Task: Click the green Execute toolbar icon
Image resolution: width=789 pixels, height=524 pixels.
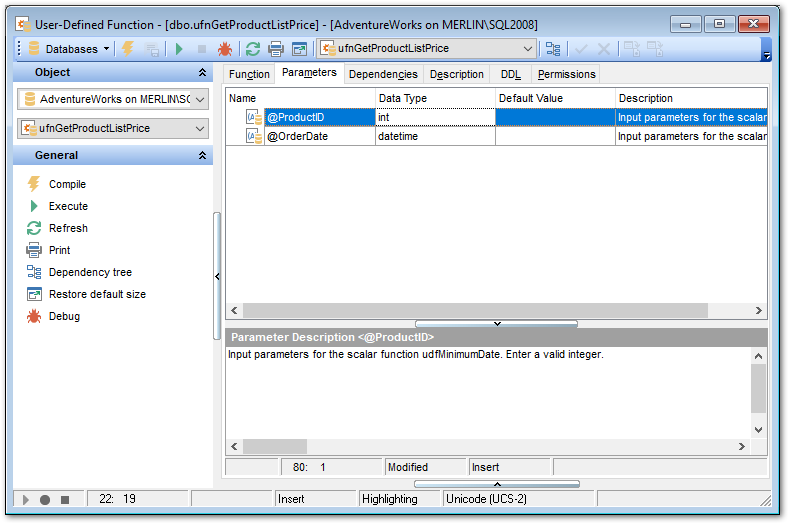Action: 179,49
